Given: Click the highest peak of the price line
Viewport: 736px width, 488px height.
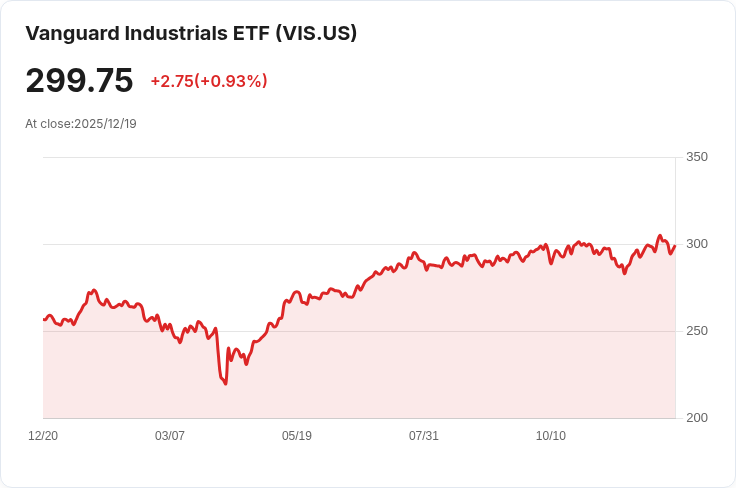Looking at the screenshot, I should [659, 236].
